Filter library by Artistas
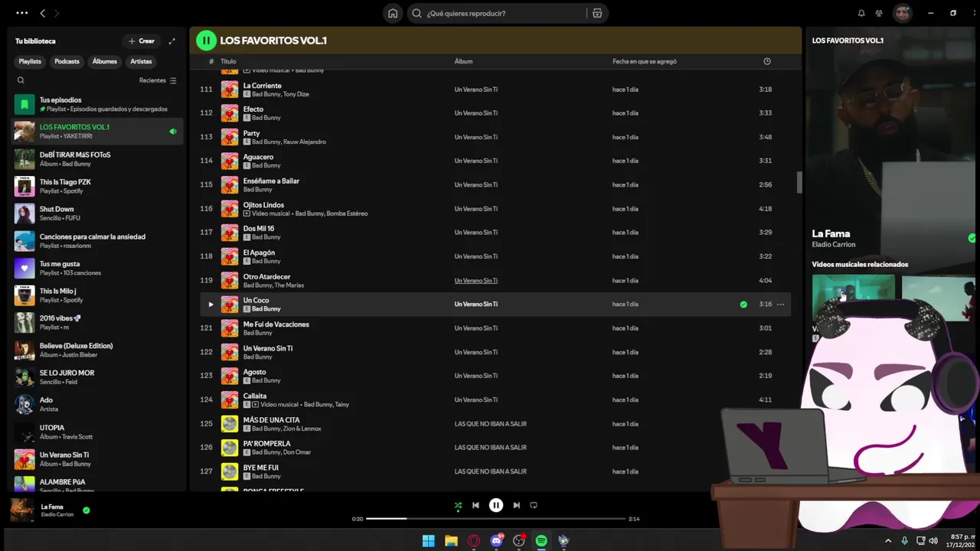Image resolution: width=980 pixels, height=551 pixels. [141, 61]
